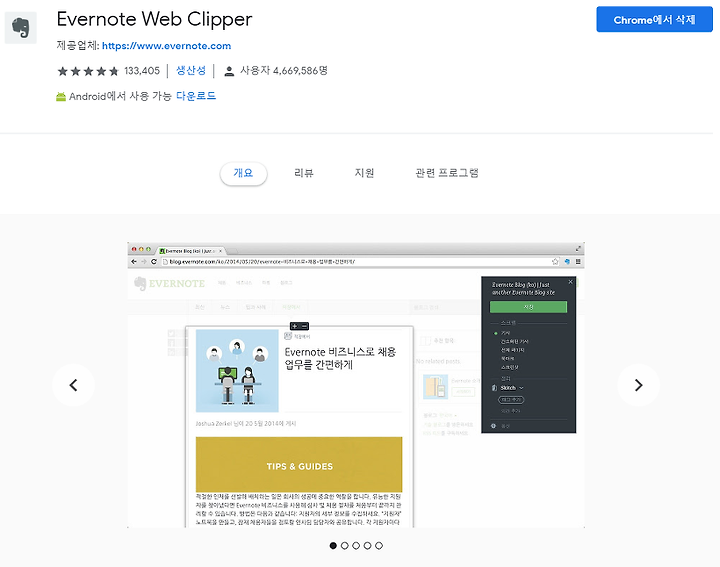Open the Skitch notebook dropdown in panel
720x567 pixels.
tap(512, 388)
